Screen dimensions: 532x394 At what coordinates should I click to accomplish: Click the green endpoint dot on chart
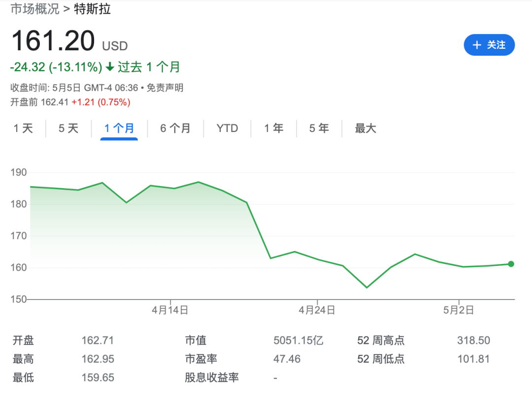pyautogui.click(x=511, y=263)
